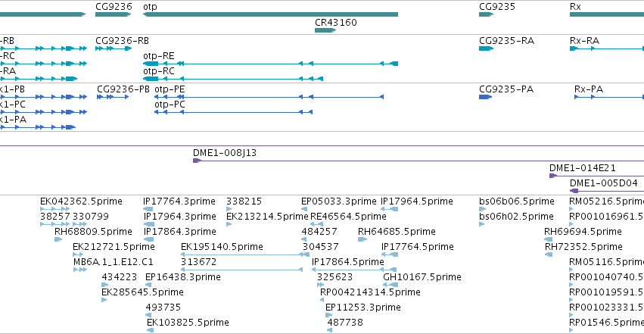Click the 325623 feature
The image size is (644, 334).
coord(321,285)
